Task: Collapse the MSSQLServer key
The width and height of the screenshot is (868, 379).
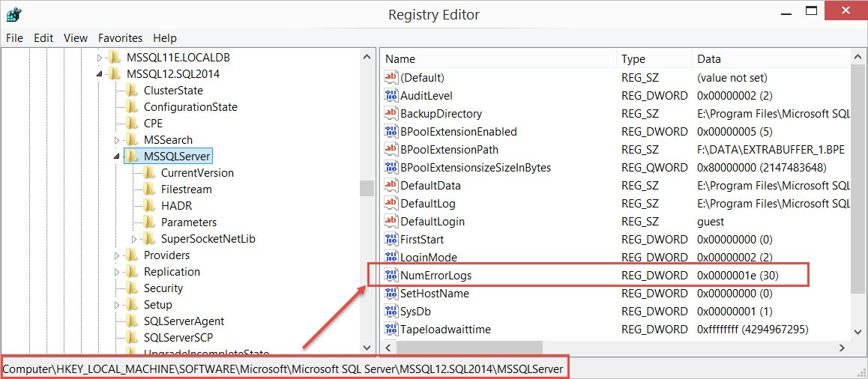Action: [x=117, y=157]
